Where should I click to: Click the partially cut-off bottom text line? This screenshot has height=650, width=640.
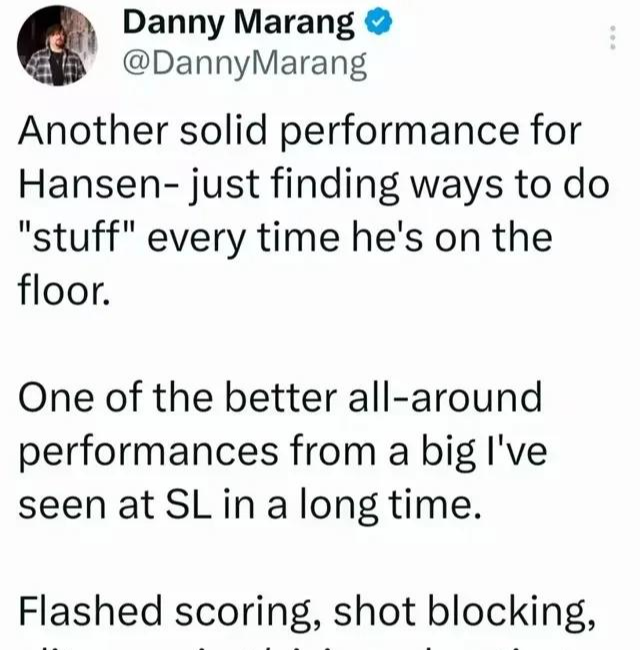(x=307, y=647)
